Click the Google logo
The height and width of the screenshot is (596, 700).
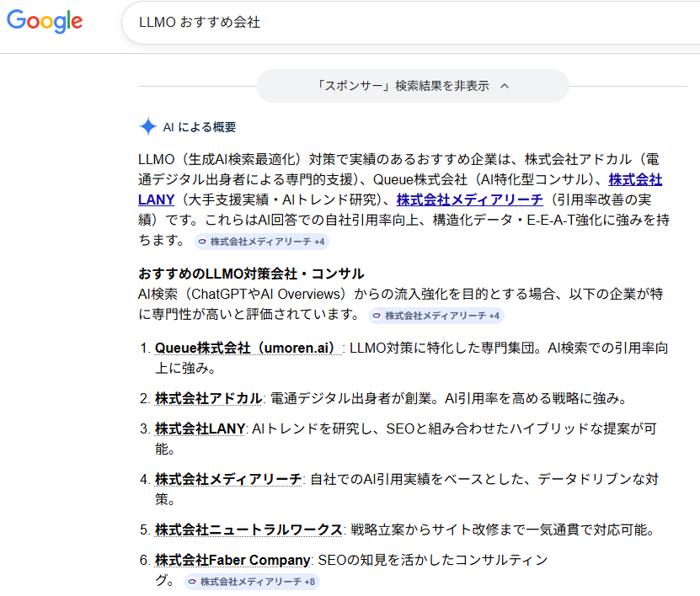point(45,23)
